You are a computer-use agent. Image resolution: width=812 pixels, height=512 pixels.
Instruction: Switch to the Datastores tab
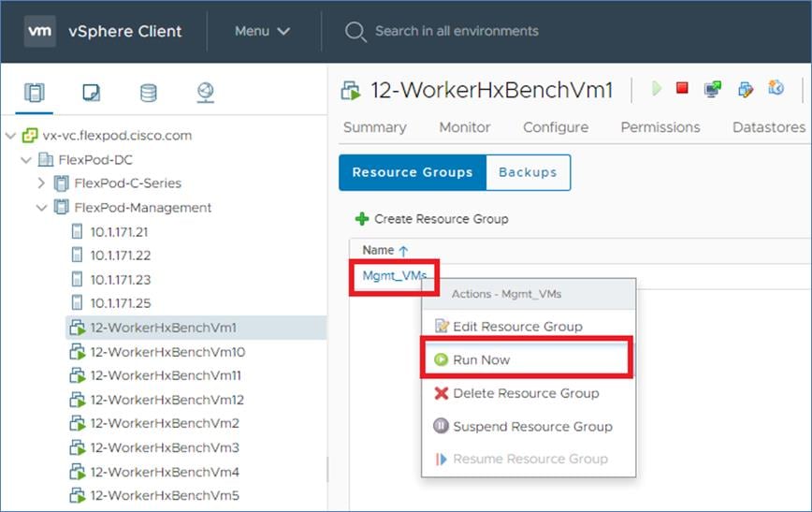point(769,127)
